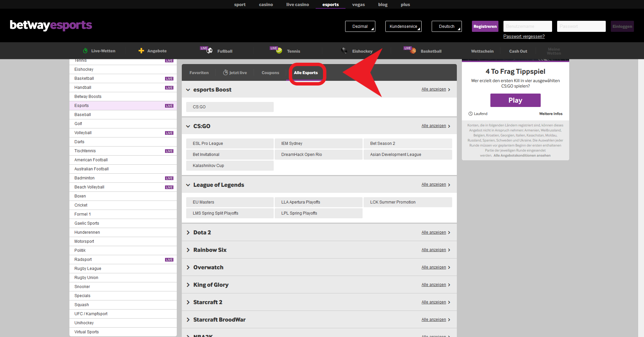644x337 pixels.
Task: Expand the Starcraft BroodWar section
Action: pyautogui.click(x=188, y=320)
